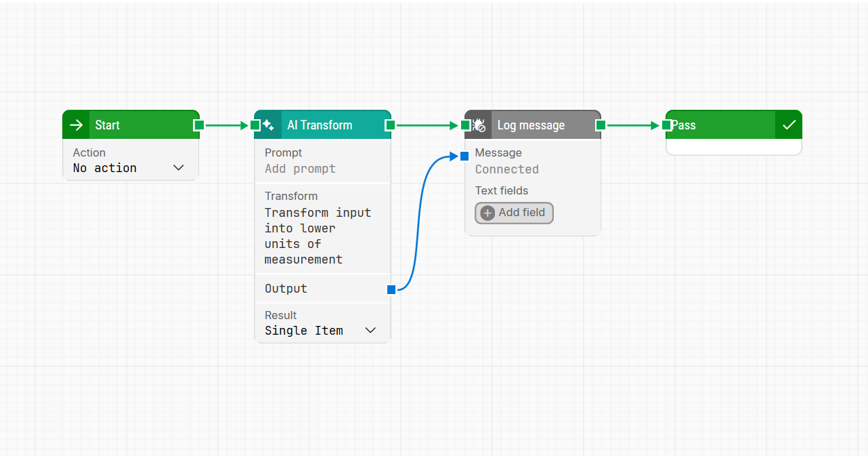
Task: Expand the Result dropdown showing Single Item
Action: (320, 331)
